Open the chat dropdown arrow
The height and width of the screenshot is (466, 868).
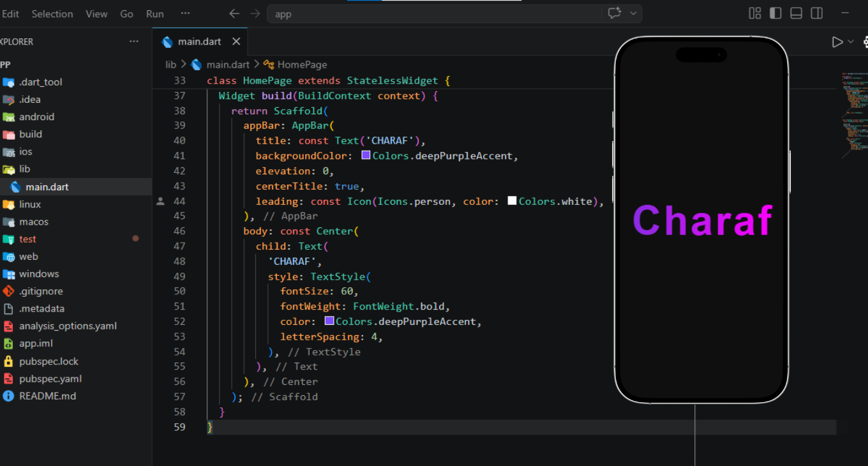pos(633,13)
